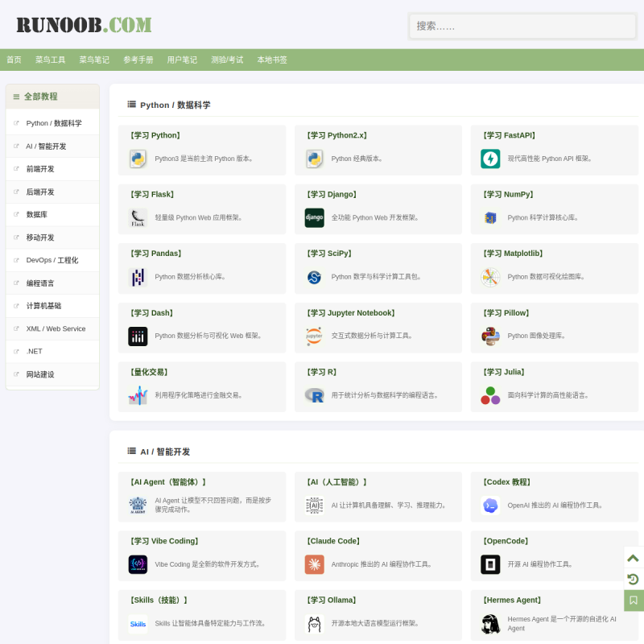
Task: Click the SciPy logo icon
Action: coord(314,277)
